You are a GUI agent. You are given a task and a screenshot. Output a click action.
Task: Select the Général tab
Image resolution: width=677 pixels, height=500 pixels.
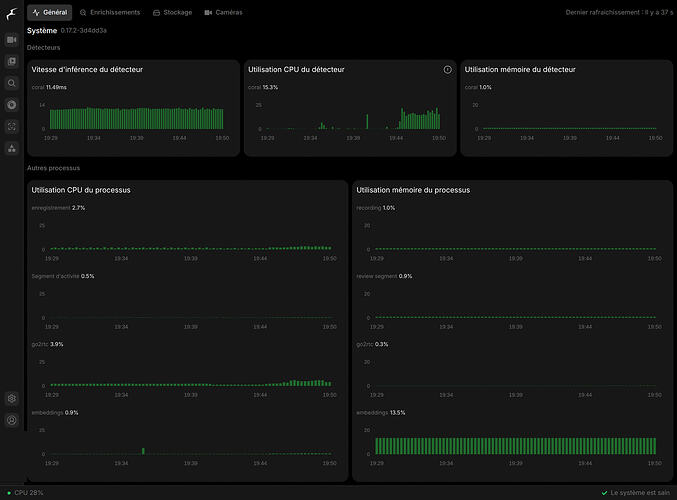50,13
